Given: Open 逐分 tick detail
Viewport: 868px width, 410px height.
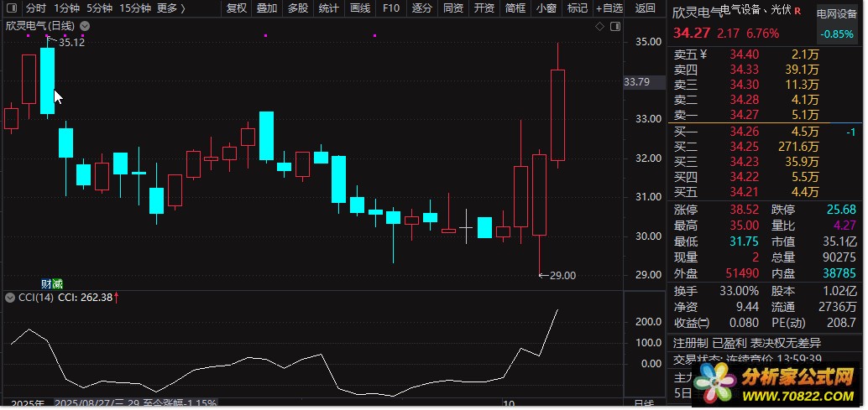Looking at the screenshot, I should pyautogui.click(x=422, y=8).
